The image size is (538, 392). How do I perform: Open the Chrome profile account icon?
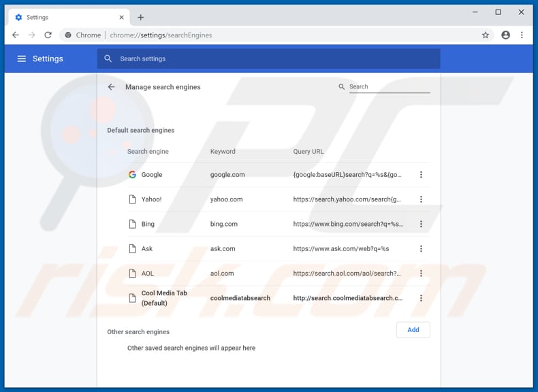[x=505, y=35]
